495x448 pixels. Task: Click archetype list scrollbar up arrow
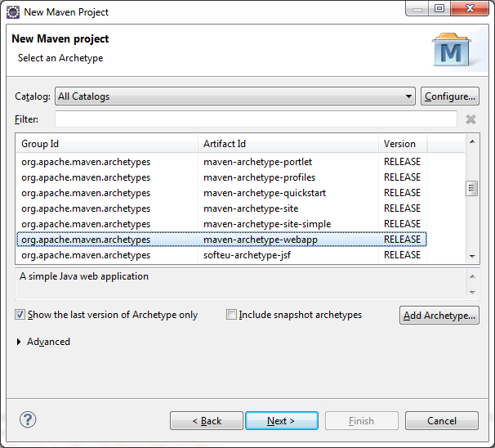(x=472, y=141)
